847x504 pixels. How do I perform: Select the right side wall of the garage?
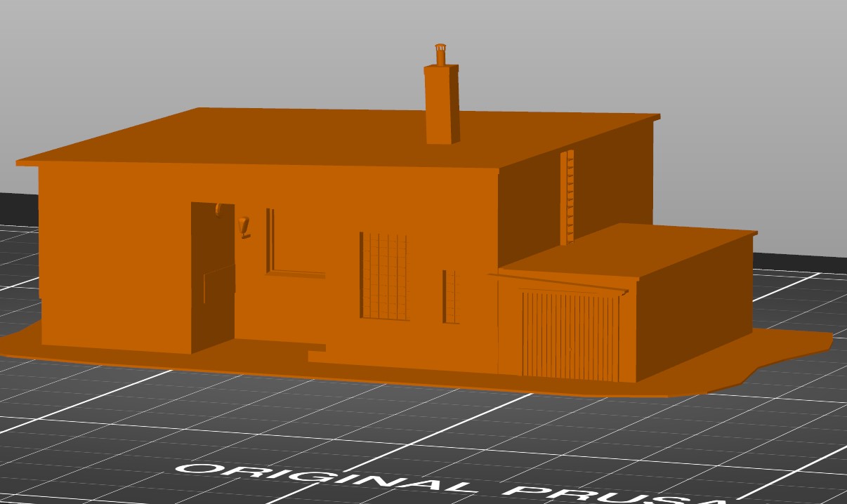coord(702,302)
